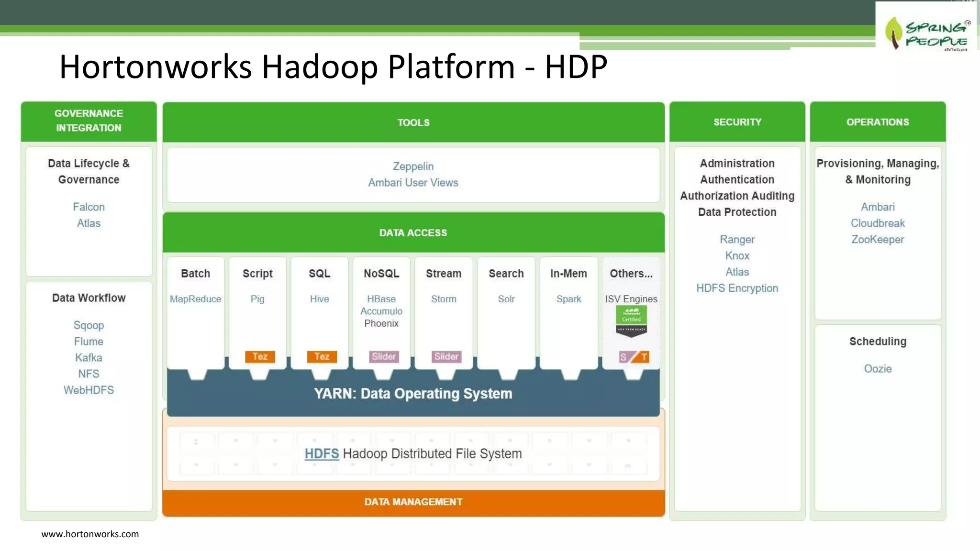Click Phoenix under NoSQL

[x=381, y=324]
